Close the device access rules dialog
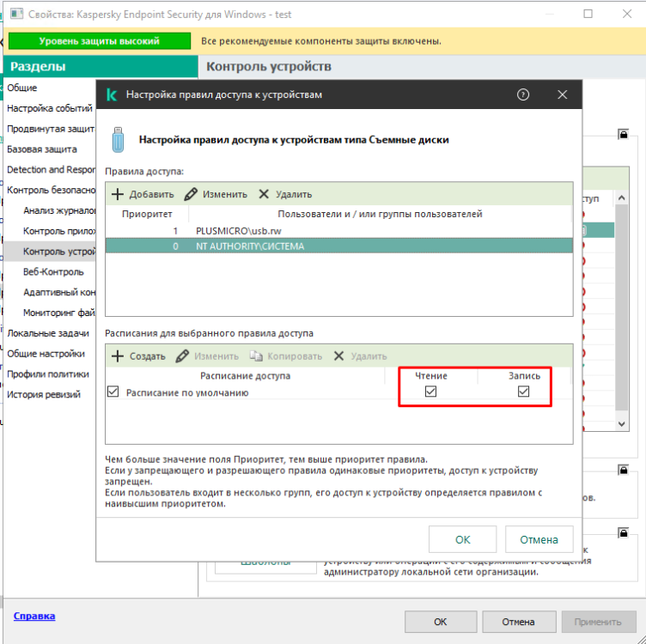Screen dimensions: 646x644 point(563,94)
